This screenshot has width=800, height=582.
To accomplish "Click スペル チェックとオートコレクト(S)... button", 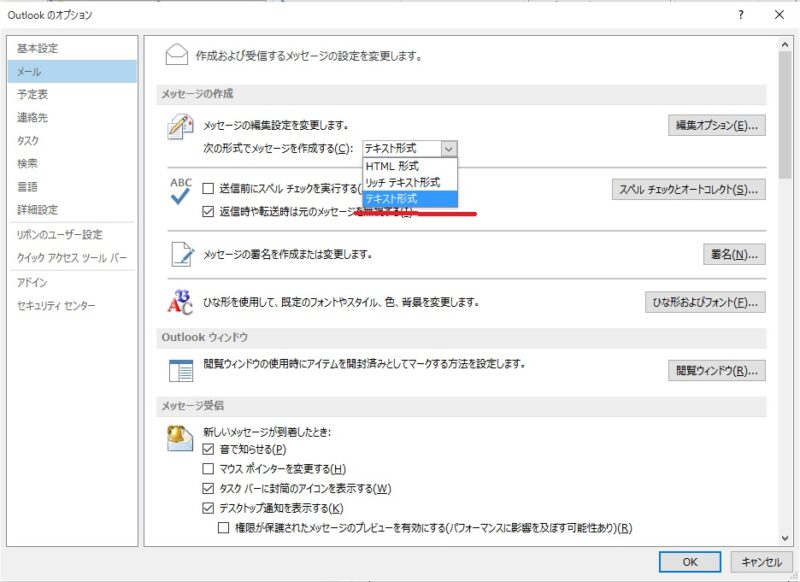I will click(x=689, y=190).
